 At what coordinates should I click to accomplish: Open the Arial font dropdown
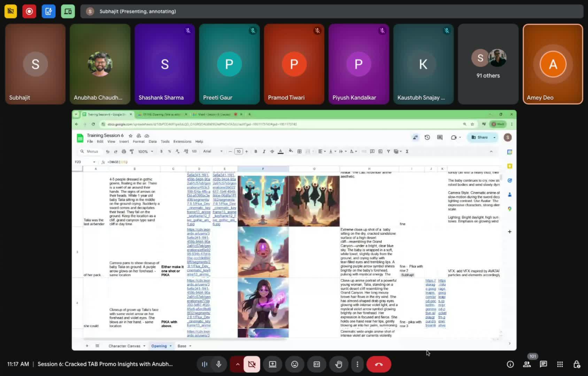coord(213,151)
